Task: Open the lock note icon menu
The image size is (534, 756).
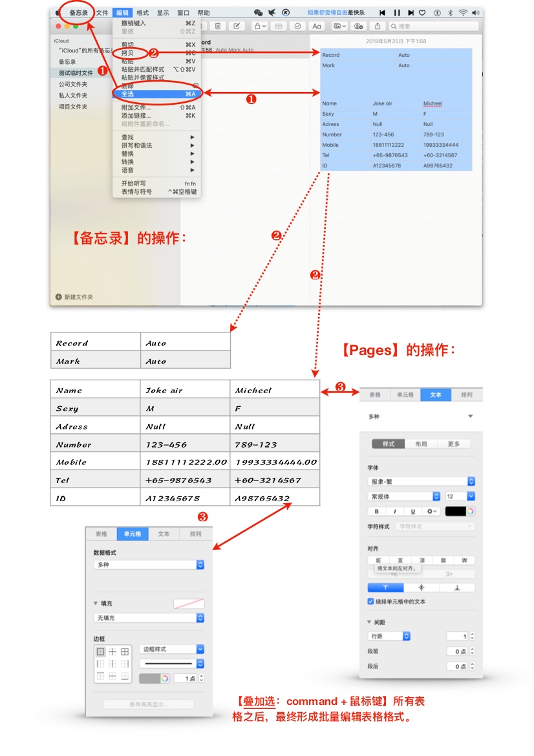Action: point(261,26)
